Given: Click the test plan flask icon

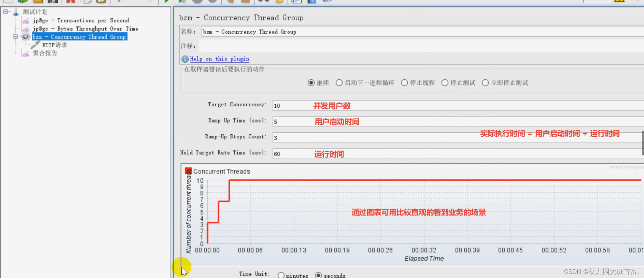Looking at the screenshot, I should (16, 12).
